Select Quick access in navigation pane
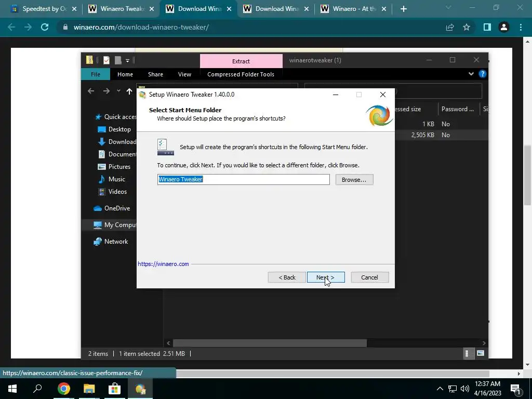The height and width of the screenshot is (399, 532). (x=116, y=117)
